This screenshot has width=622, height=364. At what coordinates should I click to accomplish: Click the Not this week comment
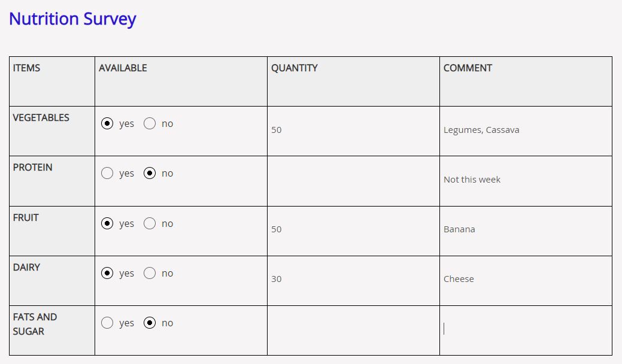(x=526, y=180)
